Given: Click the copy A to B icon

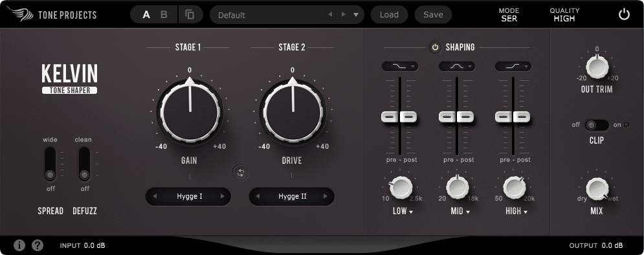Looking at the screenshot, I should pyautogui.click(x=190, y=15).
